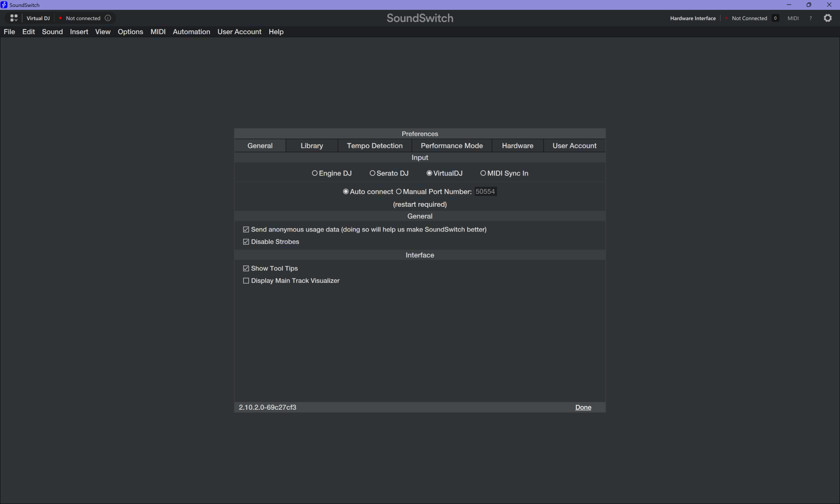Select the Engine DJ input option

click(315, 173)
